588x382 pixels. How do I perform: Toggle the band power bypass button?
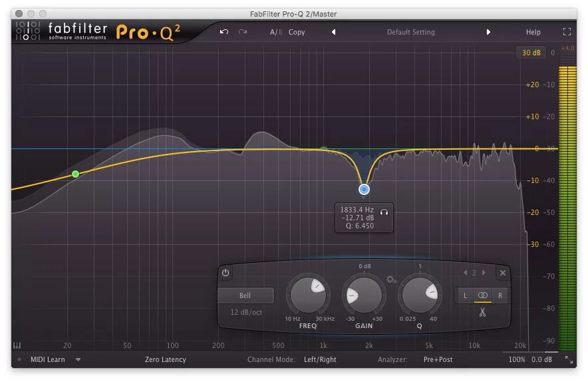[x=225, y=273]
